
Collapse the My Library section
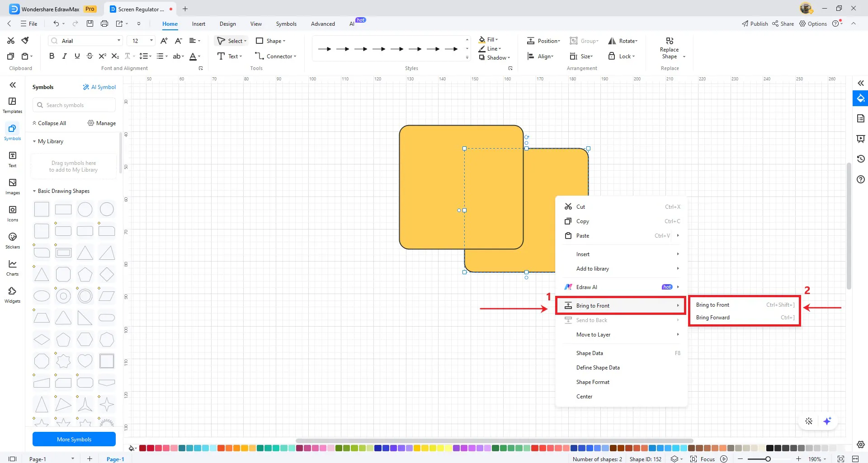pyautogui.click(x=34, y=141)
